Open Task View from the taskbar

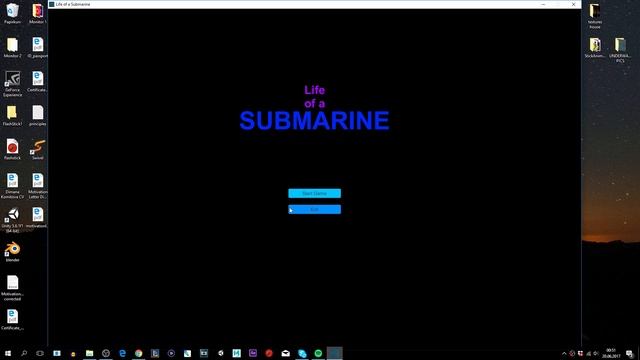point(40,353)
